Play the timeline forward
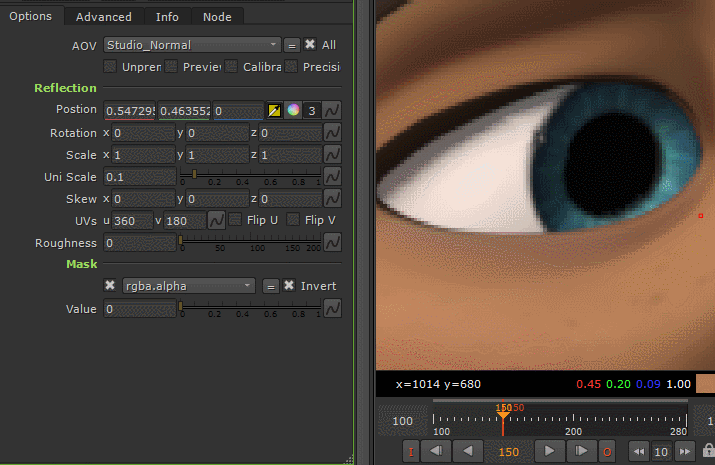 (549, 451)
